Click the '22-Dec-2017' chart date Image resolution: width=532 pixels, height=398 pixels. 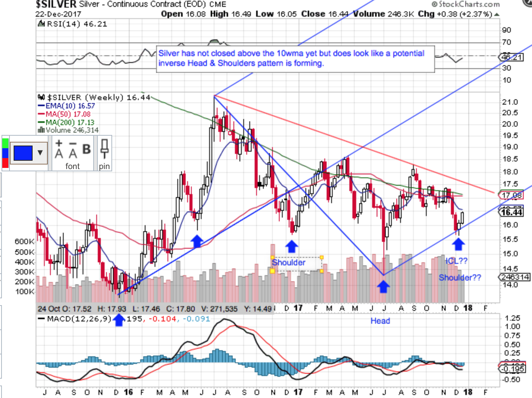[58, 14]
